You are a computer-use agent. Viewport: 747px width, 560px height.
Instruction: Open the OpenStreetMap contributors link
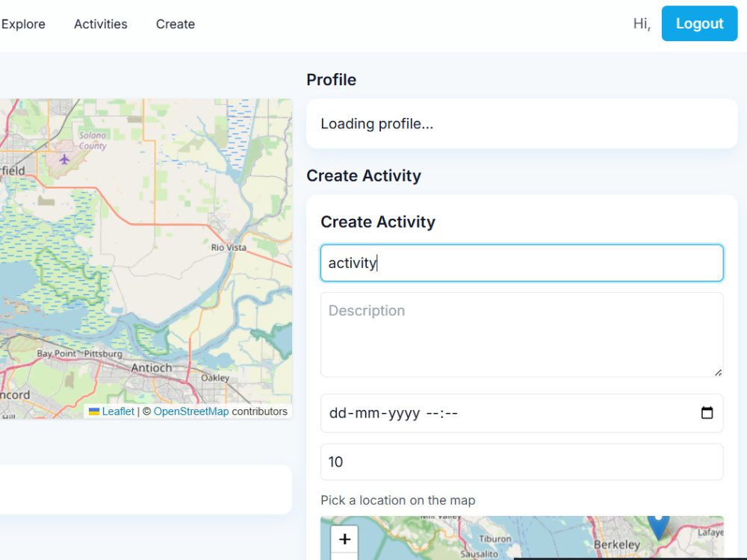coord(191,411)
